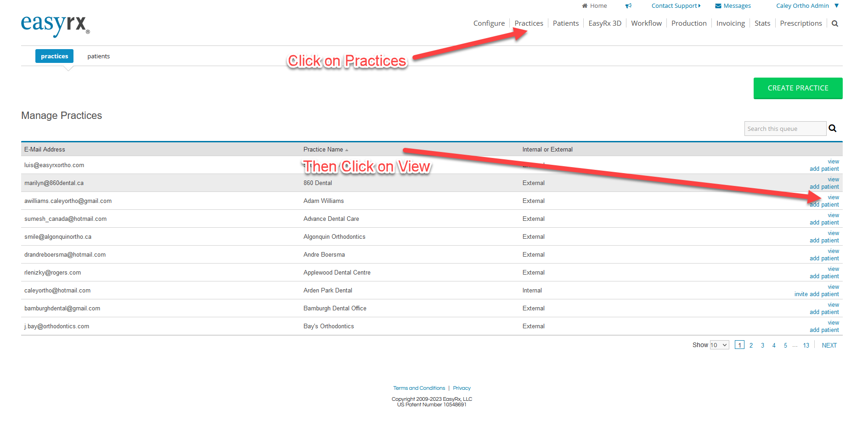Add patient to Andre Boersma
Image resolution: width=868 pixels, height=427 pixels.
824,258
